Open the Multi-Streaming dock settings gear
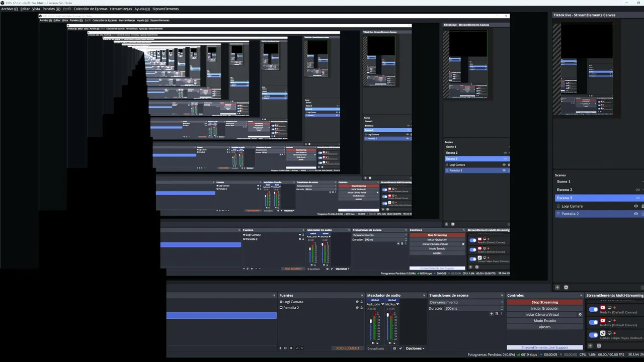The height and width of the screenshot is (362, 644). point(599,346)
